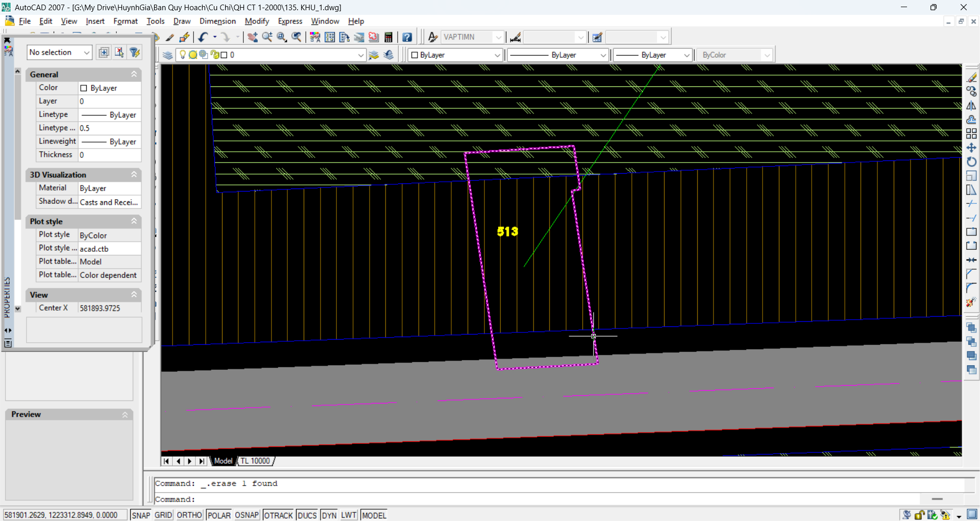Click the Undo arrow icon
This screenshot has width=980, height=521.
point(203,37)
